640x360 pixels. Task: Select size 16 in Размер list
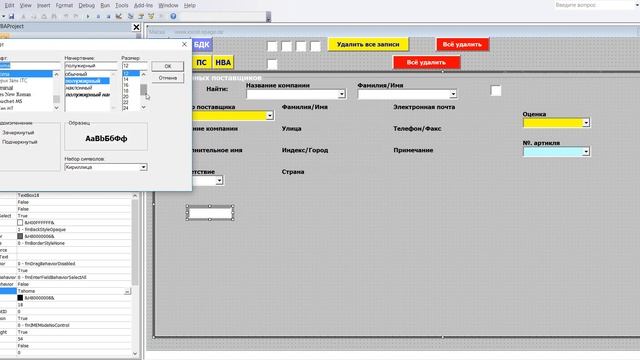point(126,85)
